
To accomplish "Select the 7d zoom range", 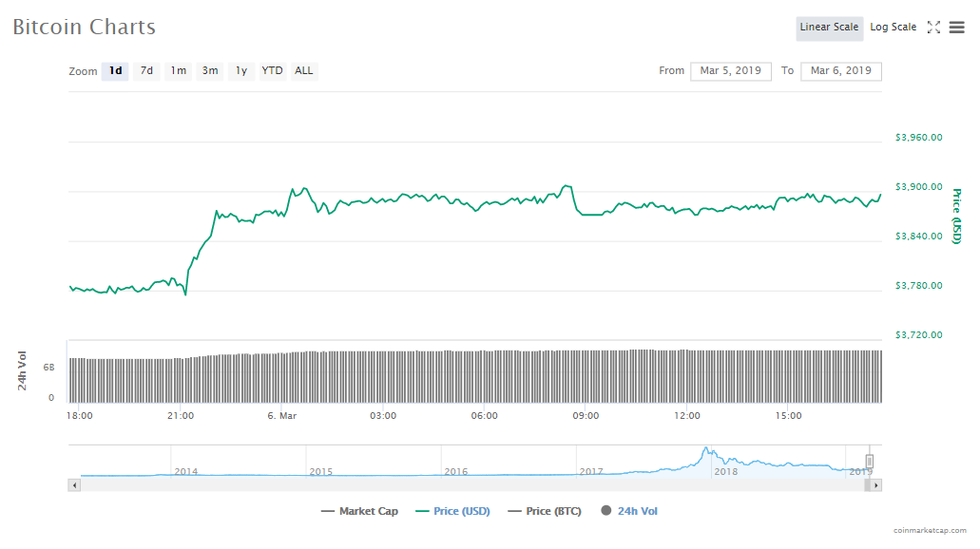I will click(x=146, y=71).
